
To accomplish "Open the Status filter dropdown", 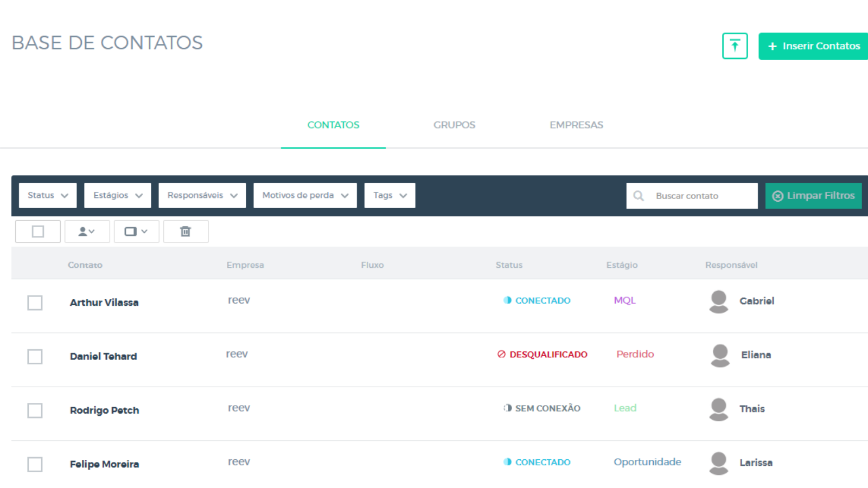I will pyautogui.click(x=48, y=195).
